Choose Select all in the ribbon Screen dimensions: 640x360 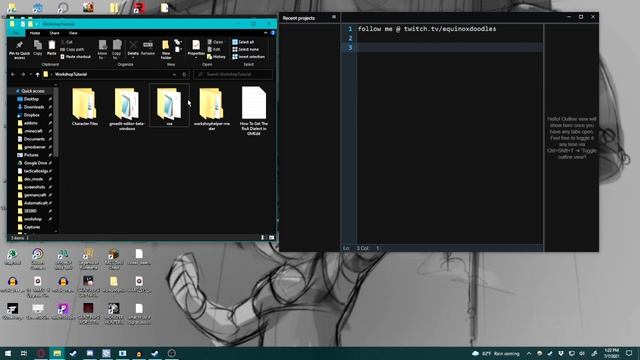pyautogui.click(x=243, y=42)
